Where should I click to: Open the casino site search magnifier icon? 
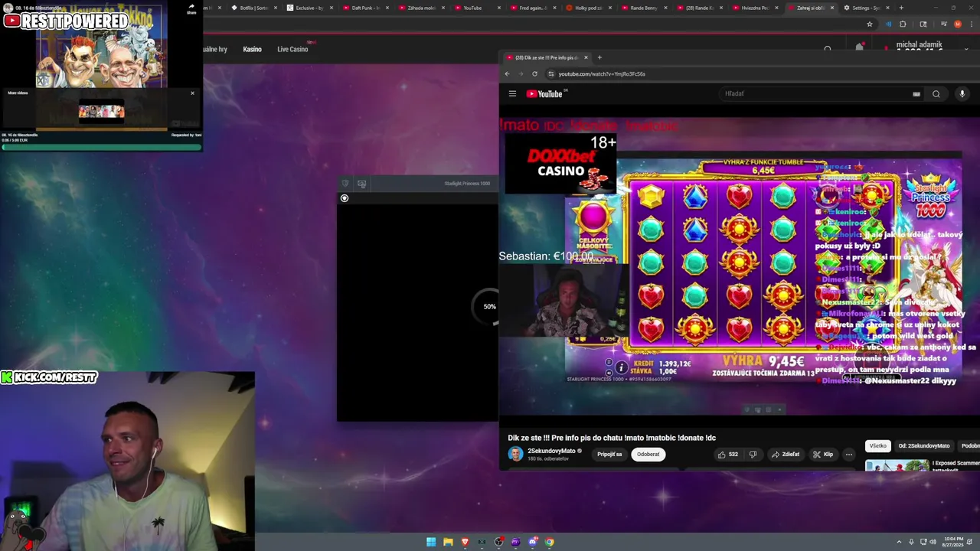click(828, 49)
